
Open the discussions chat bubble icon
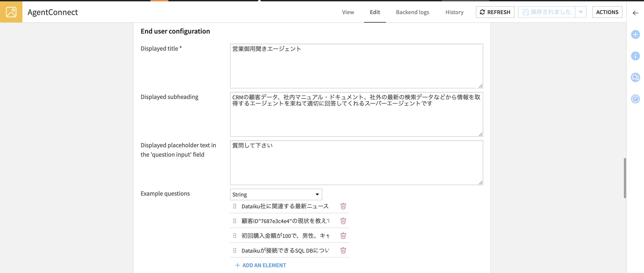(x=635, y=77)
